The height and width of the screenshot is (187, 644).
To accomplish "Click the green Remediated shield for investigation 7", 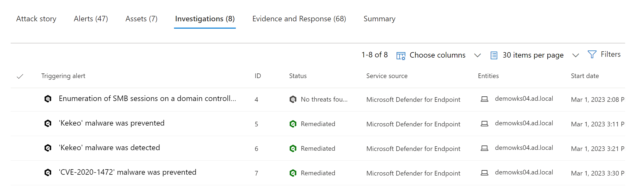I will point(293,173).
